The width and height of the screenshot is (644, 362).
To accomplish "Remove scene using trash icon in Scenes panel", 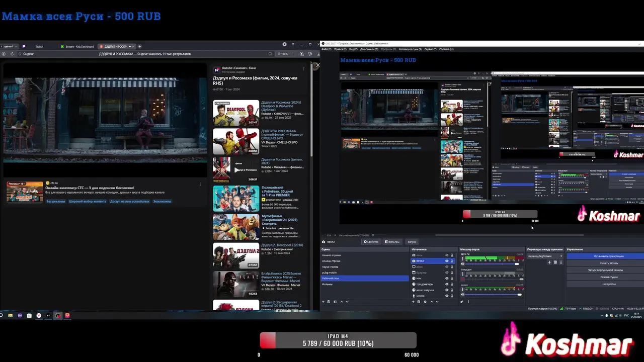I will (329, 302).
